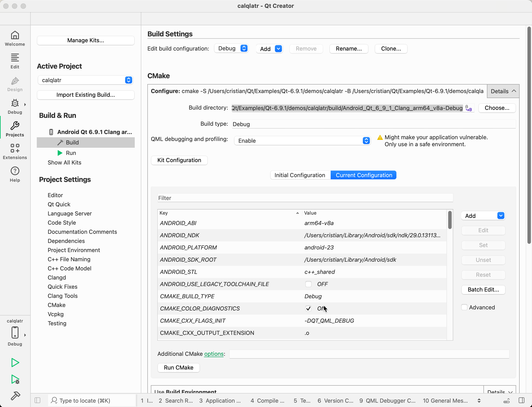Focus the Additional CMake options field
The height and width of the screenshot is (407, 532).
tap(369, 354)
